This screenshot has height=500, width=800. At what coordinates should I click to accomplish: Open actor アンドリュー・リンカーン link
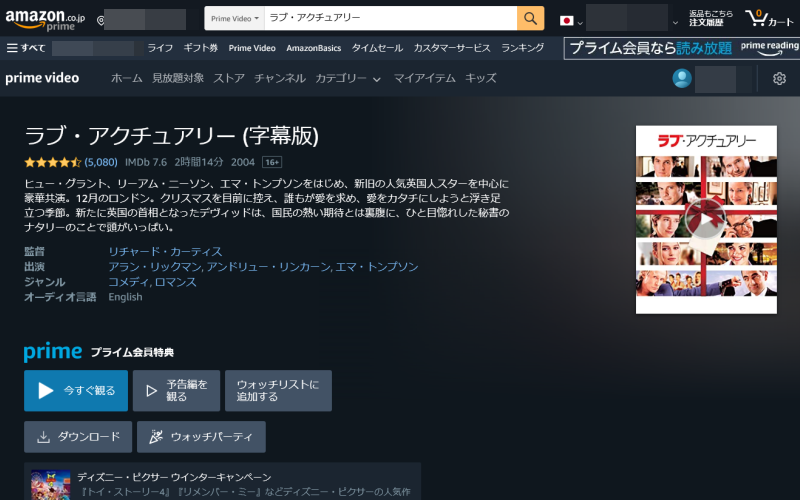tap(269, 267)
